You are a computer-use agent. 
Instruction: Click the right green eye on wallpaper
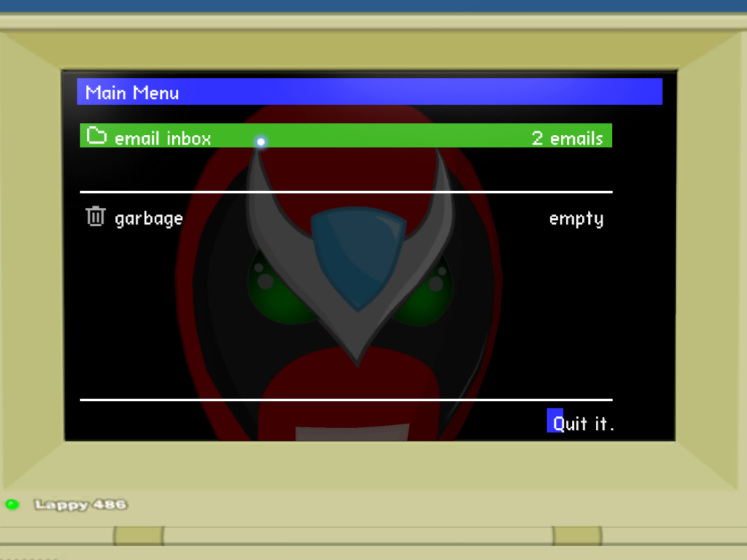click(429, 290)
